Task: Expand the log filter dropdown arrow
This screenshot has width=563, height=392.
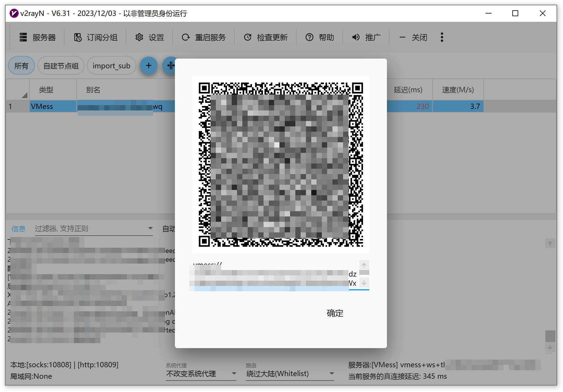Action: (x=150, y=229)
